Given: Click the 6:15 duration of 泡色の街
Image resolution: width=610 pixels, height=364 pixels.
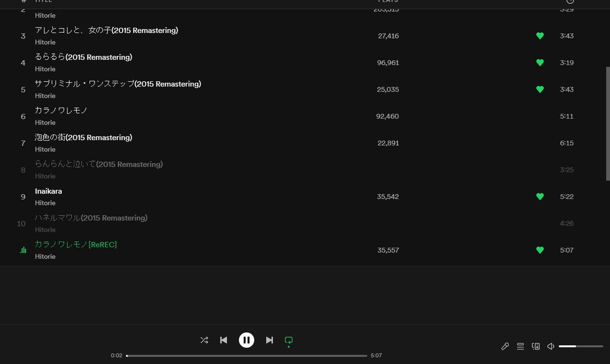Looking at the screenshot, I should coord(567,143).
